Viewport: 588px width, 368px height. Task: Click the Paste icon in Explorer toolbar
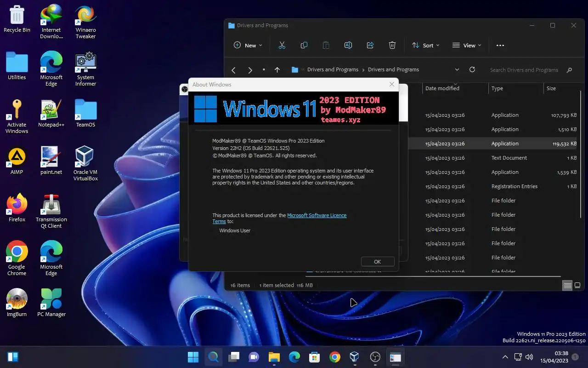click(326, 45)
